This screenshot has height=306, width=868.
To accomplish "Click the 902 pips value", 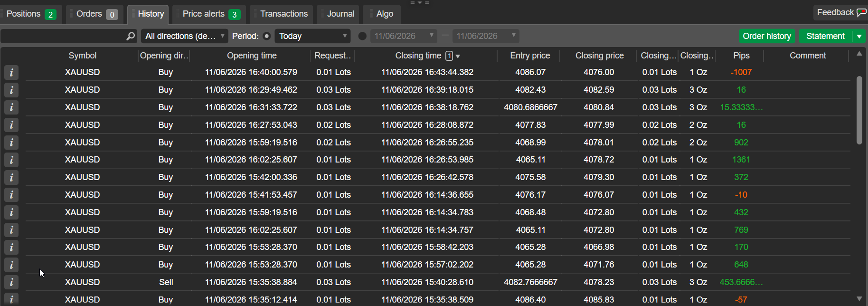I will point(741,143).
